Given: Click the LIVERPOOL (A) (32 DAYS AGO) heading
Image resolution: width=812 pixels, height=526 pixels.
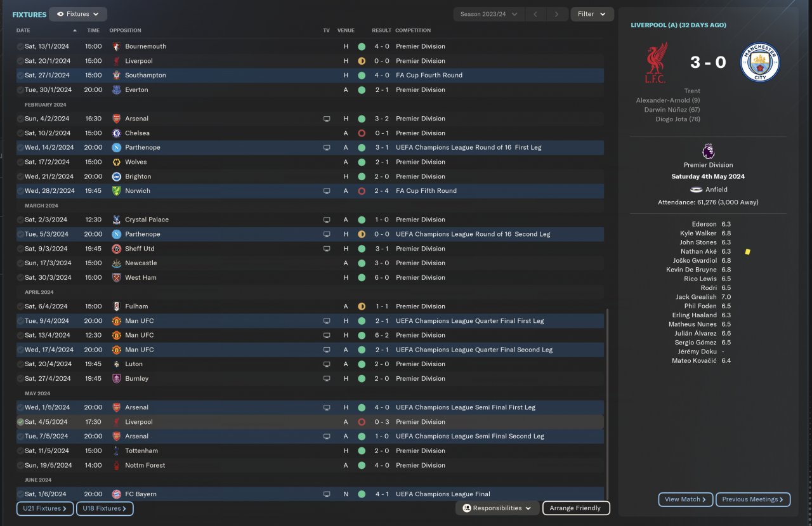Looking at the screenshot, I should coord(679,25).
